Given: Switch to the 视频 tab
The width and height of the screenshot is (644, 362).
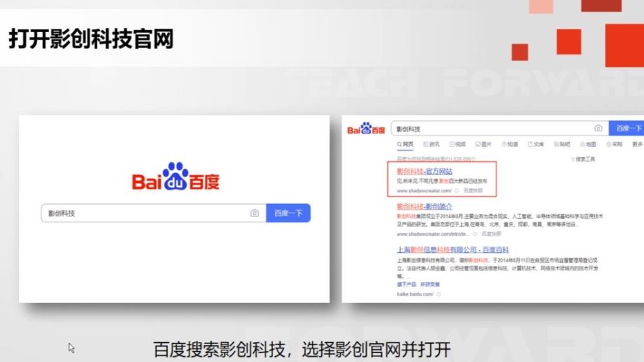Looking at the screenshot, I should (457, 144).
